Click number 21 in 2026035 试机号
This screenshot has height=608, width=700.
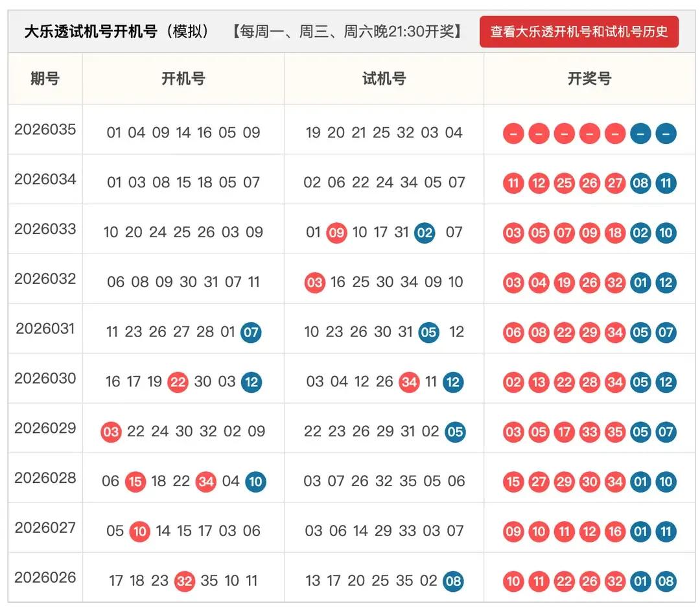click(x=359, y=133)
